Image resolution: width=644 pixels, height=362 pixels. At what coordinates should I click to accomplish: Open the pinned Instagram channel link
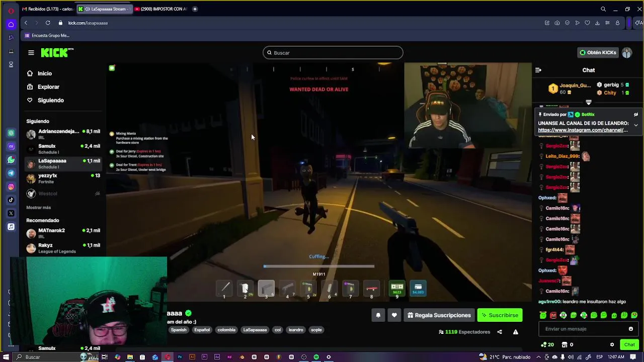(x=583, y=130)
